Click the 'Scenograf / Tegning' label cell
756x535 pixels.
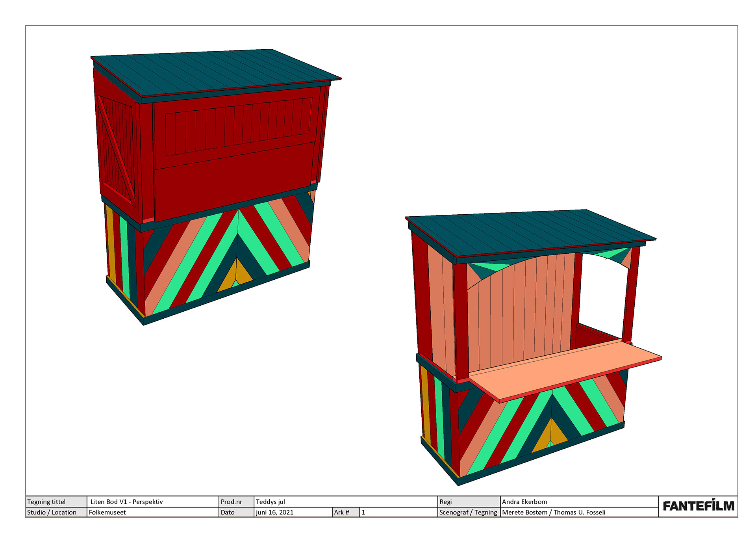pos(468,512)
